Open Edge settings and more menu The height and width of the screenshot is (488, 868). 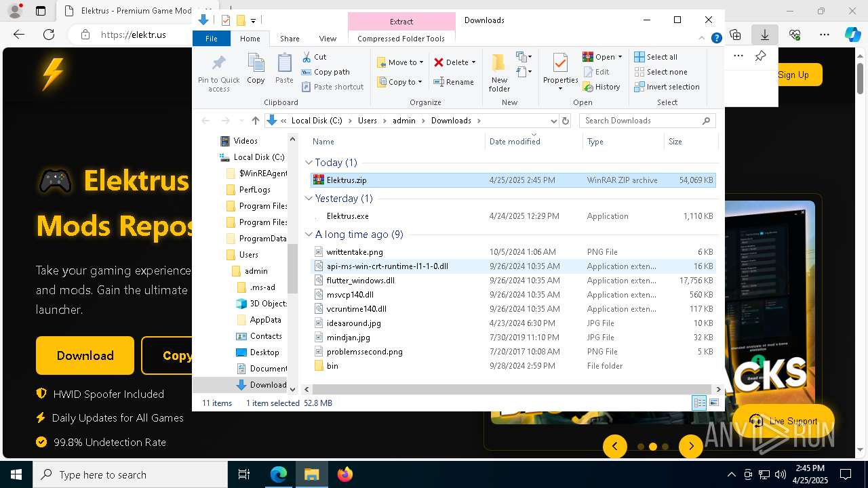pos(825,35)
